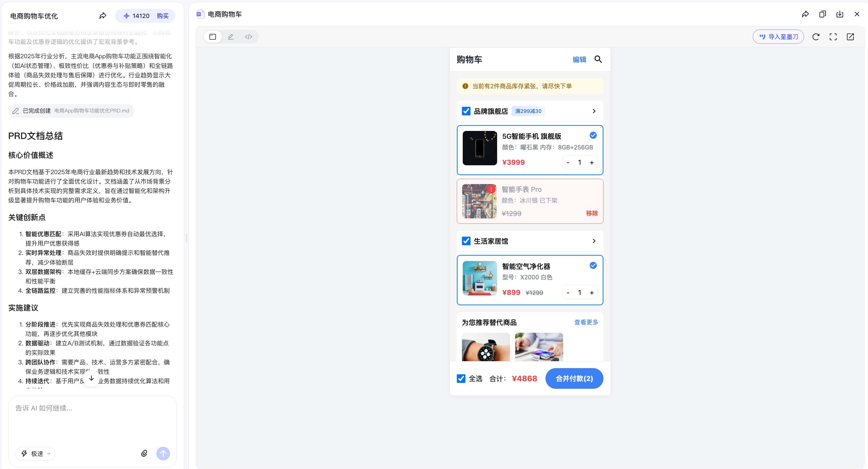Enter fullscreen mode for the preview

[833, 37]
